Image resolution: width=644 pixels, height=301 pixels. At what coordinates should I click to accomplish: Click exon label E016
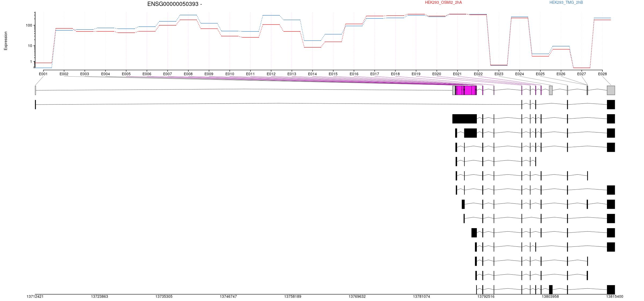coord(354,74)
